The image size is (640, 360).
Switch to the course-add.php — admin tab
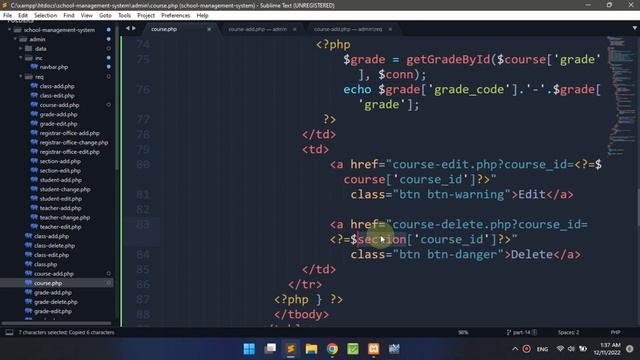tap(258, 29)
